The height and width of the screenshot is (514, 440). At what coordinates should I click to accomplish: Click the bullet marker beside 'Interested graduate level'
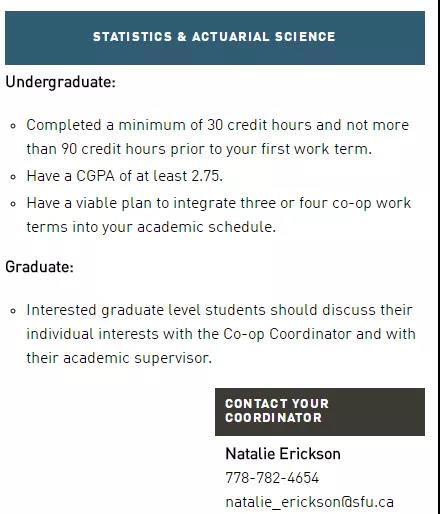13,311
